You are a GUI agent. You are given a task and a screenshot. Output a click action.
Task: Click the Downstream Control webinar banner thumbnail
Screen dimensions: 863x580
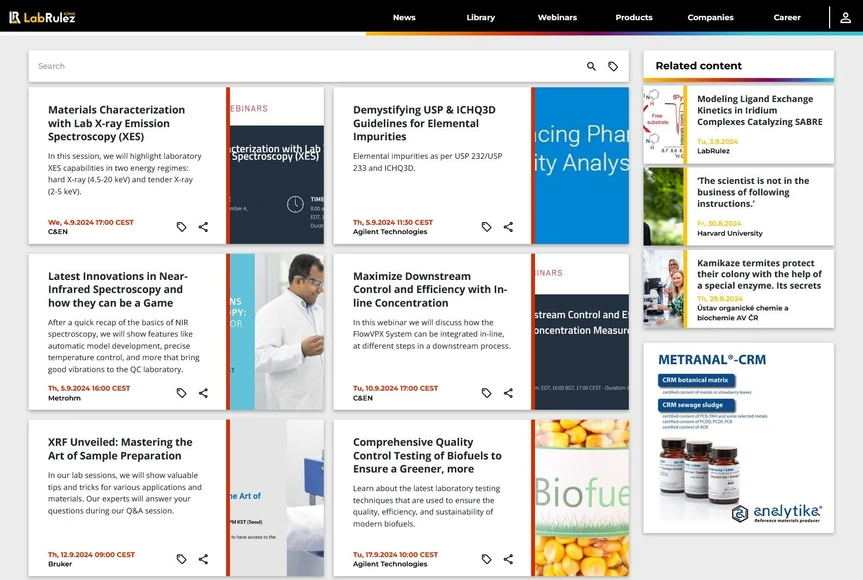582,332
